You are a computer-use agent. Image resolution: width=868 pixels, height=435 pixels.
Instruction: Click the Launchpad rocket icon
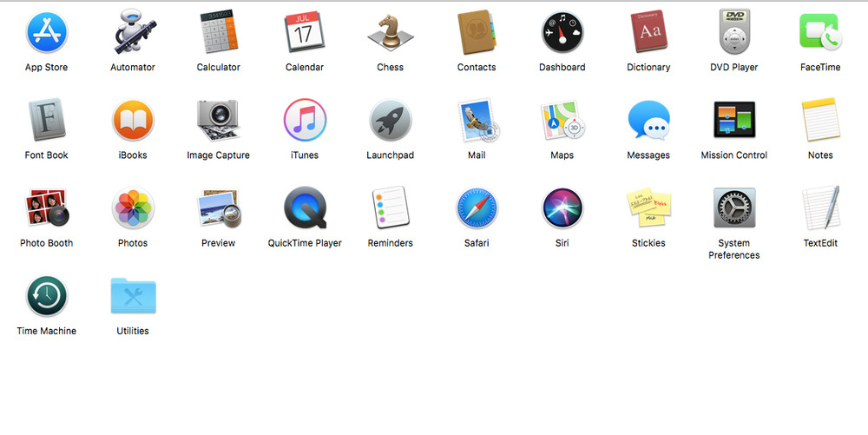pyautogui.click(x=391, y=120)
